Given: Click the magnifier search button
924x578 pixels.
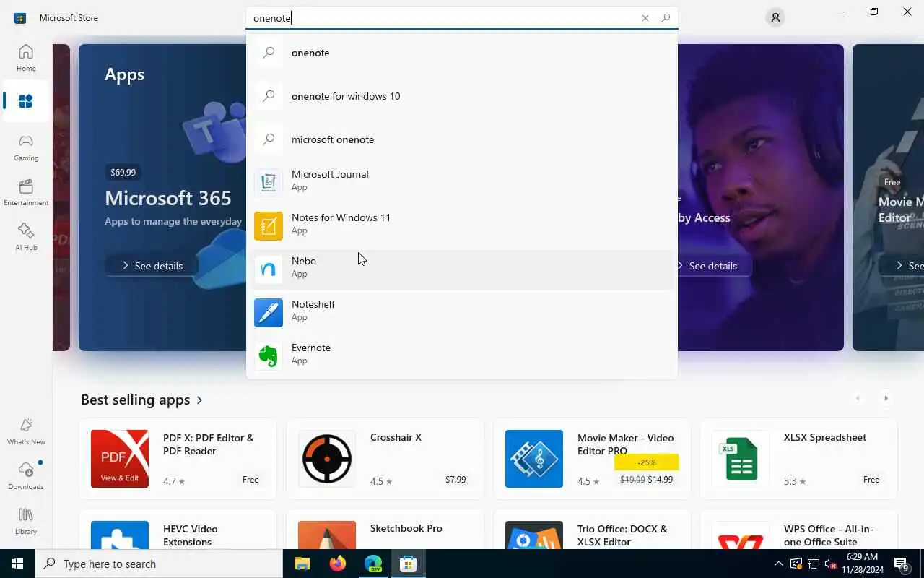Looking at the screenshot, I should pos(666,18).
